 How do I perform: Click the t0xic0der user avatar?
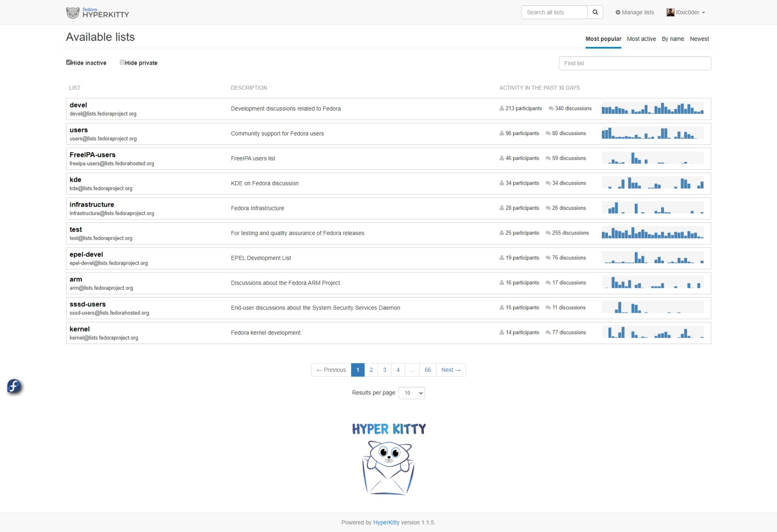coord(670,12)
